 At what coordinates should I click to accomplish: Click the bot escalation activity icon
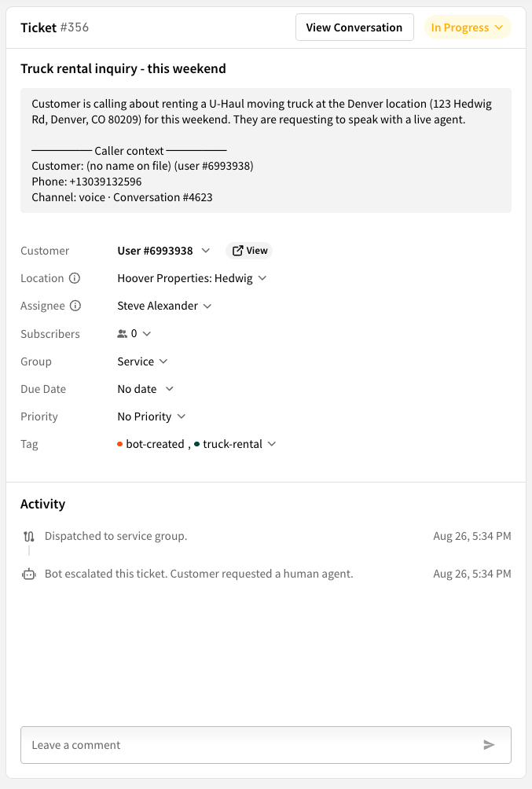[x=29, y=574]
